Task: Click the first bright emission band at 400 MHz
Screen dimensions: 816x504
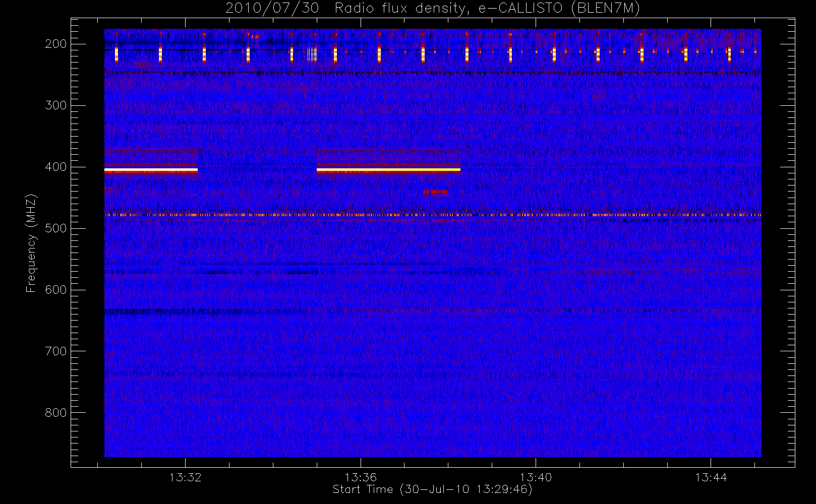Action: (151, 170)
